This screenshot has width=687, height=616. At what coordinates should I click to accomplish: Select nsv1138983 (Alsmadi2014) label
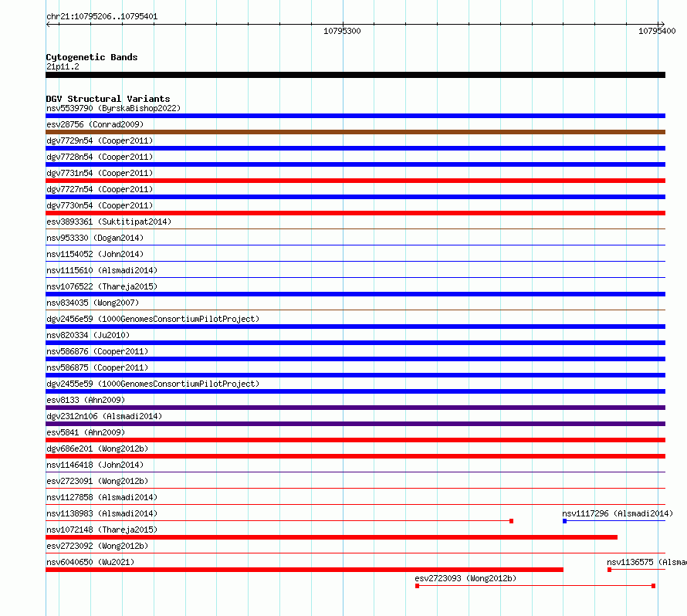tap(102, 513)
